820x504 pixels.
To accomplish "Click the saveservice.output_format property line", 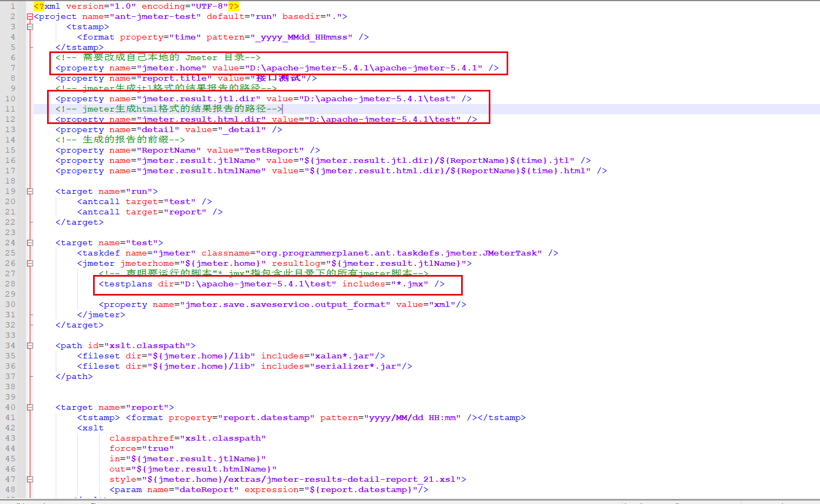I will [282, 304].
